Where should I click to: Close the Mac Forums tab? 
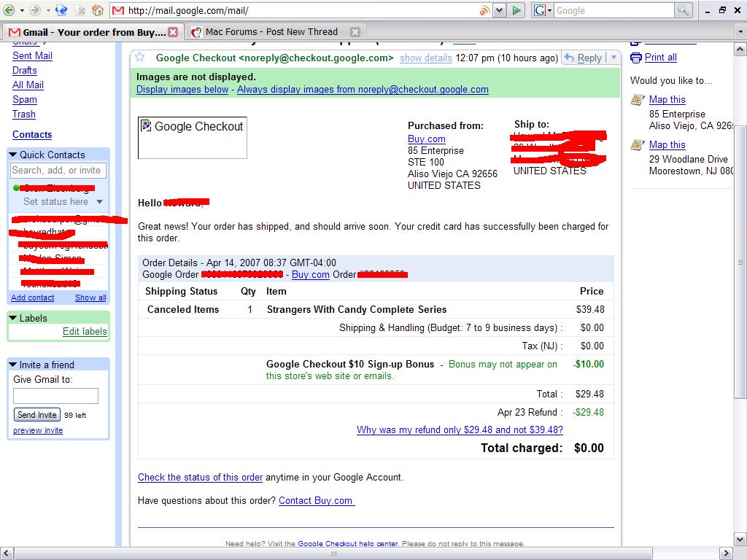pos(355,32)
